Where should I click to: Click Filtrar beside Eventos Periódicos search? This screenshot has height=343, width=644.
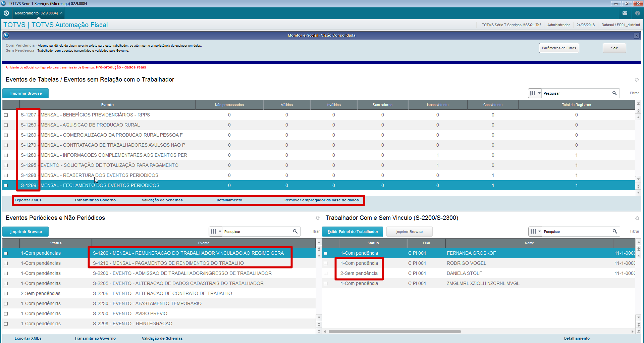click(315, 232)
